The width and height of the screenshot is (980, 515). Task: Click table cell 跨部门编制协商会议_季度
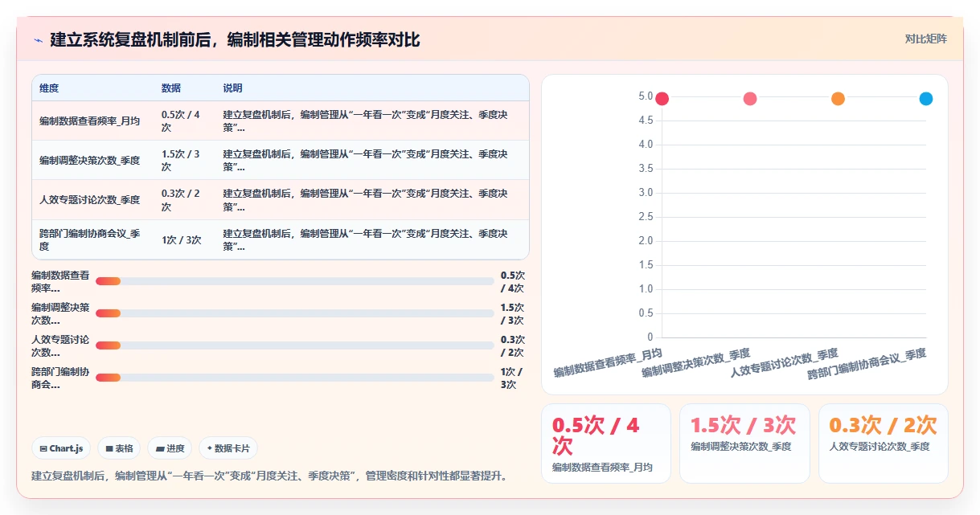(x=89, y=239)
